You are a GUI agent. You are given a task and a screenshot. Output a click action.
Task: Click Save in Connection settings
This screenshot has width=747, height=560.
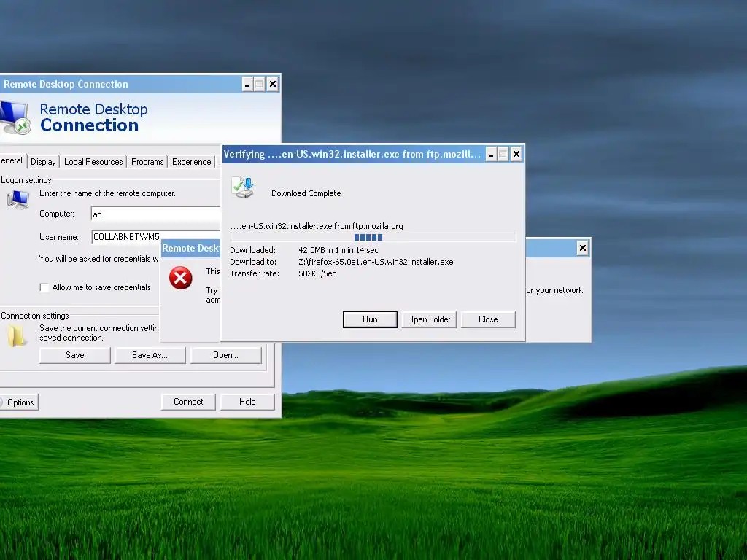(75, 355)
